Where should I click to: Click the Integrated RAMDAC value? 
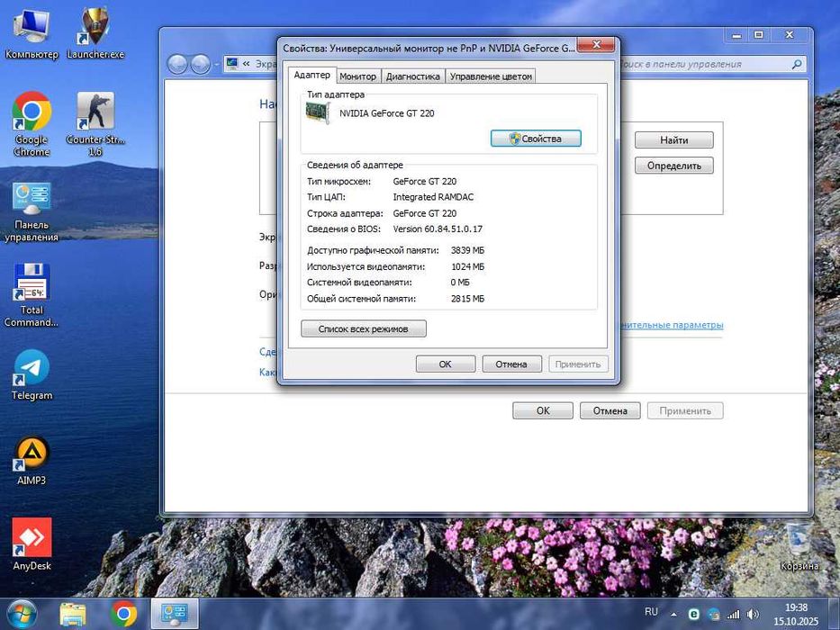pos(433,196)
